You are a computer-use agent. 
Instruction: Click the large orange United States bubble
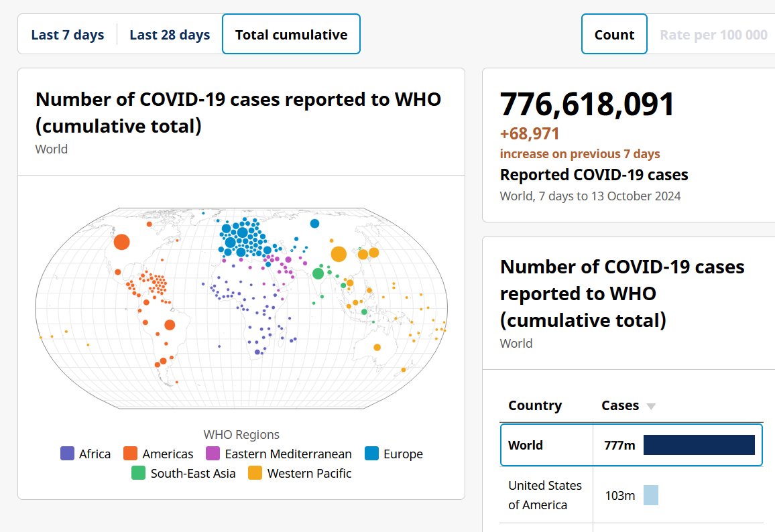pyautogui.click(x=121, y=242)
